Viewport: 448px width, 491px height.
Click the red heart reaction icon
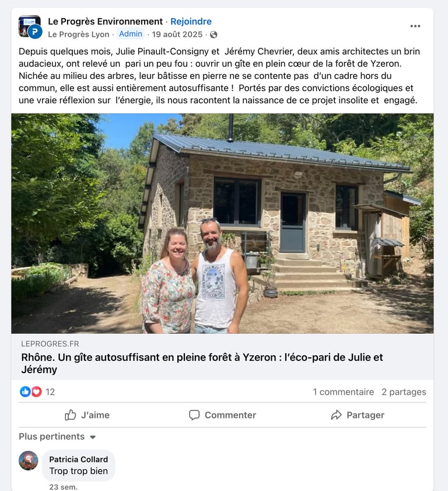36,391
